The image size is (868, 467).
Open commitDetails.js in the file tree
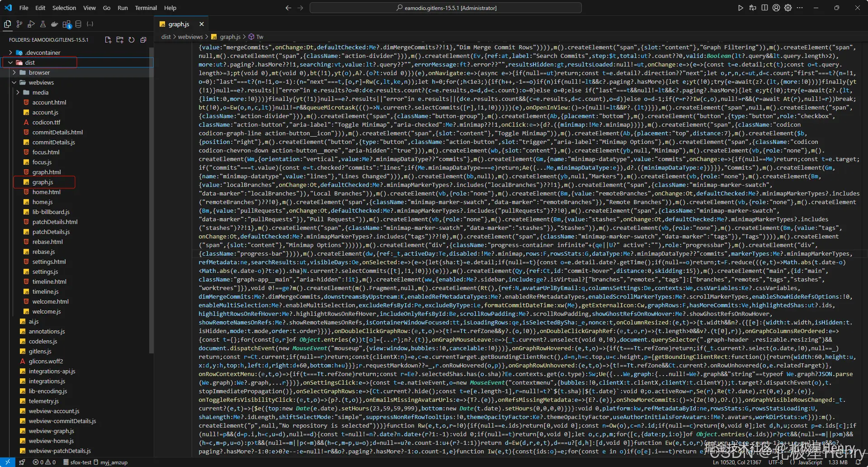[x=53, y=142]
